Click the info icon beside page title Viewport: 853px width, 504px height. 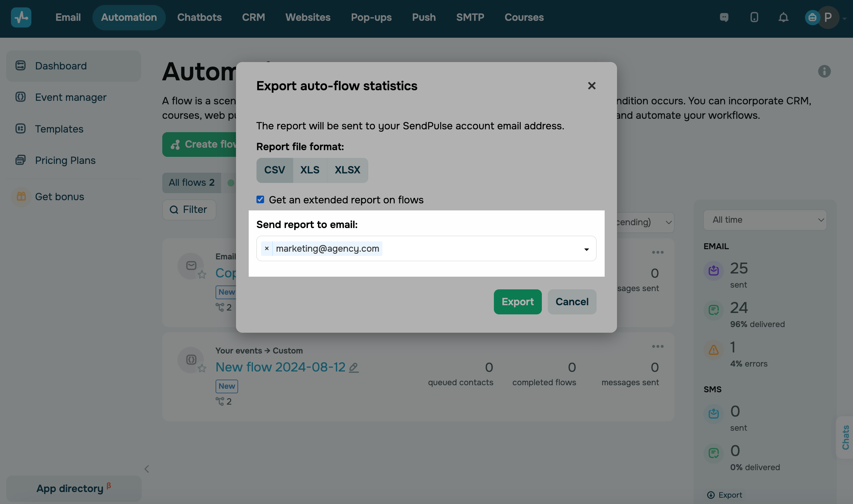click(824, 71)
